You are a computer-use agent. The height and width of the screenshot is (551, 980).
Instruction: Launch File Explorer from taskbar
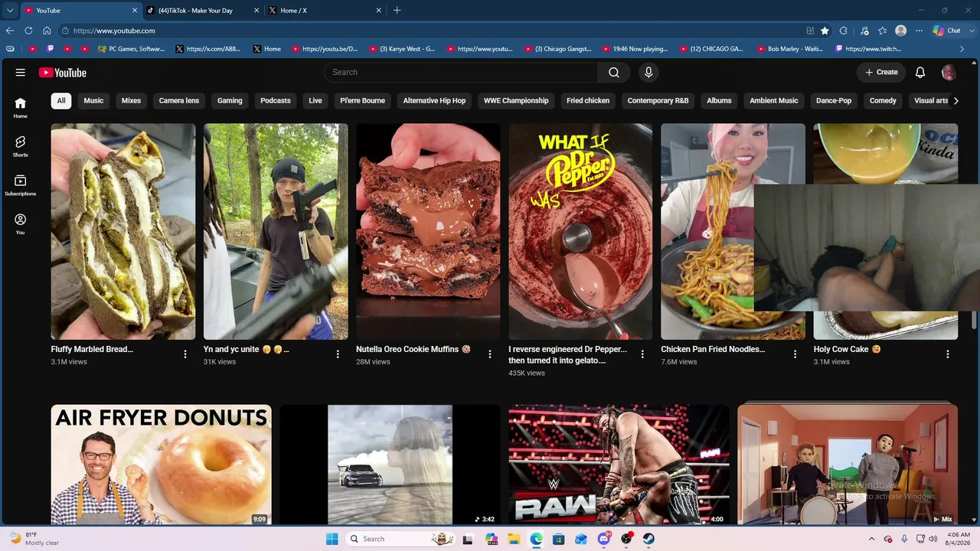click(x=514, y=539)
